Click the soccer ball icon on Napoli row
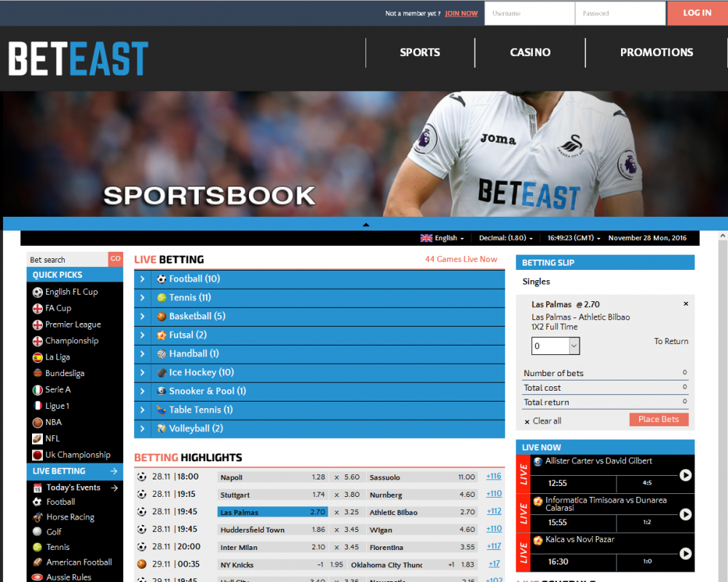 [x=142, y=477]
